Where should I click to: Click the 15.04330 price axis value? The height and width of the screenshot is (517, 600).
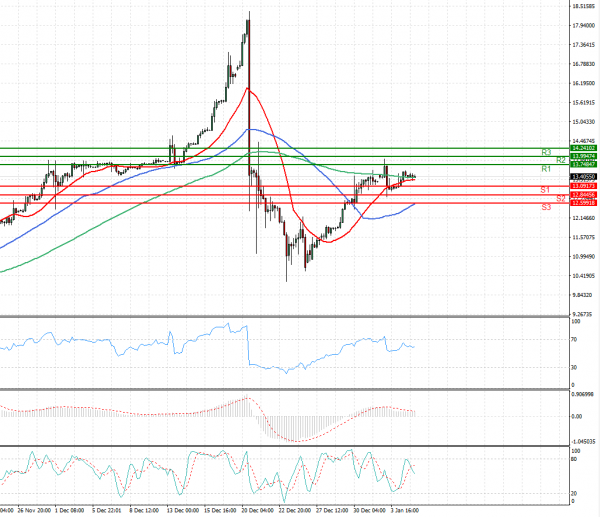[x=584, y=122]
